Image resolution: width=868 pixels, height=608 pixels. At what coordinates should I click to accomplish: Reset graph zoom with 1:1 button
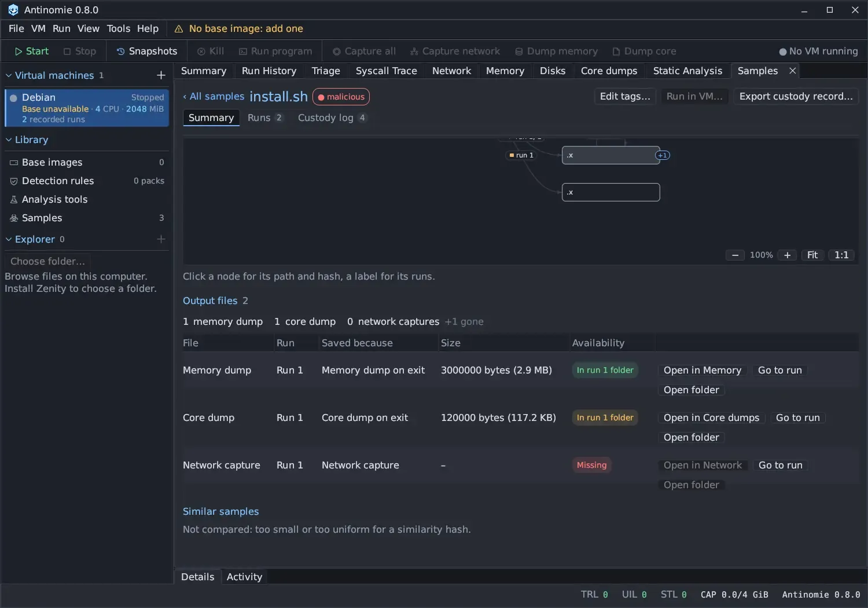click(841, 255)
